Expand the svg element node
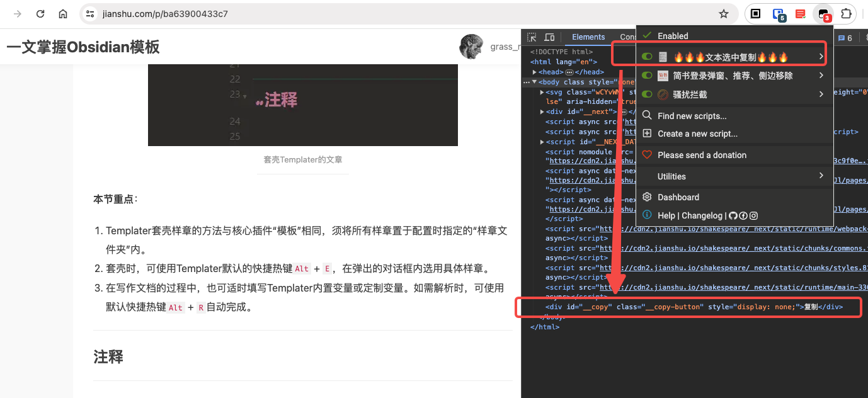The height and width of the screenshot is (398, 868). (542, 92)
